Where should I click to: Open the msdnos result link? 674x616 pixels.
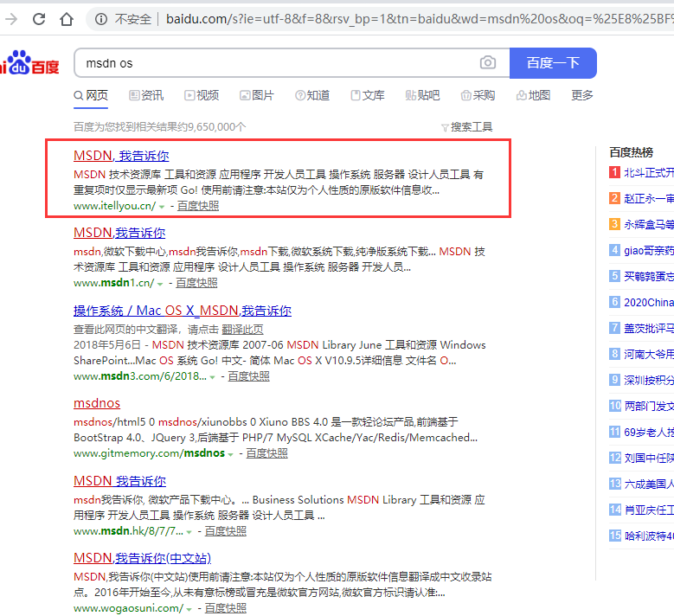coord(97,403)
